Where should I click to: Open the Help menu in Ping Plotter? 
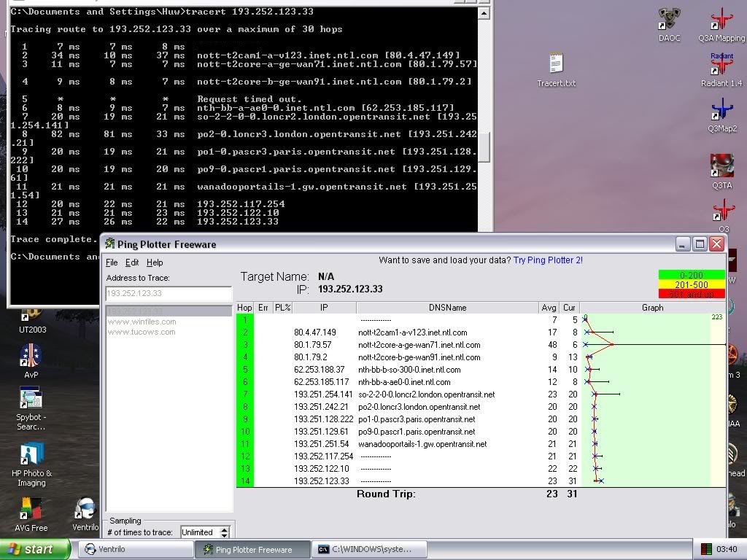(x=155, y=262)
